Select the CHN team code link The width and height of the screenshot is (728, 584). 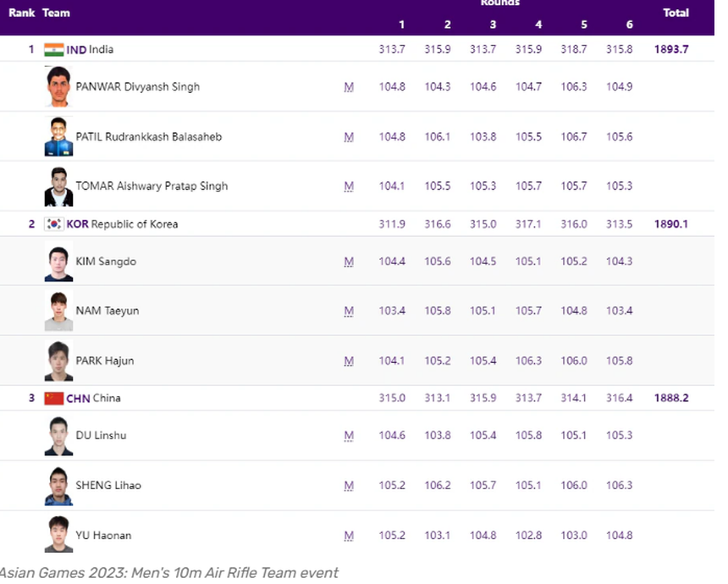pyautogui.click(x=78, y=399)
